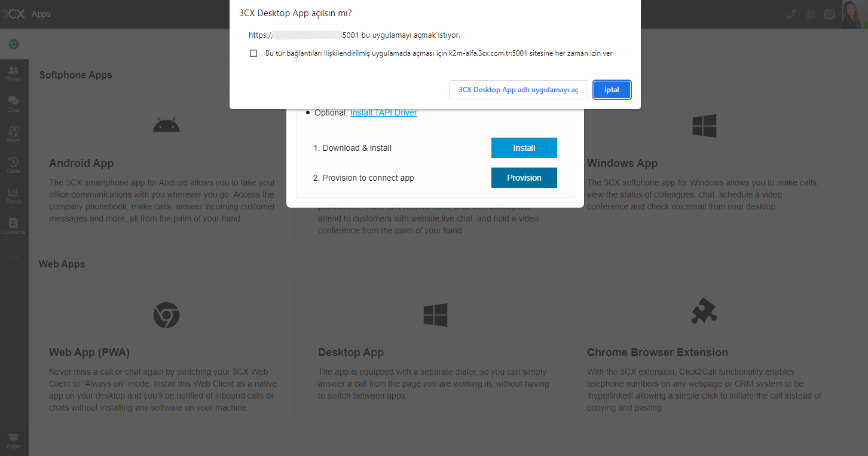This screenshot has height=456, width=868.
Task: Click the '1. Download & install' text
Action: (352, 148)
